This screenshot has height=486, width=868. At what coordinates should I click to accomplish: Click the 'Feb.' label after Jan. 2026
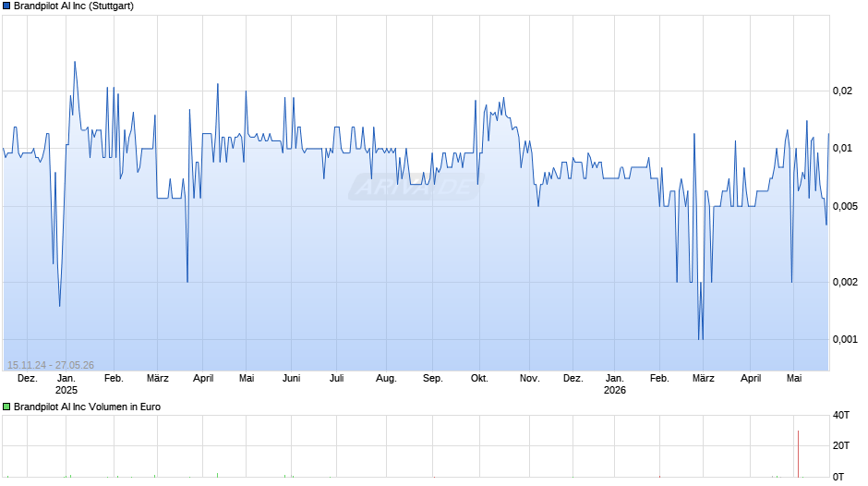659,379
